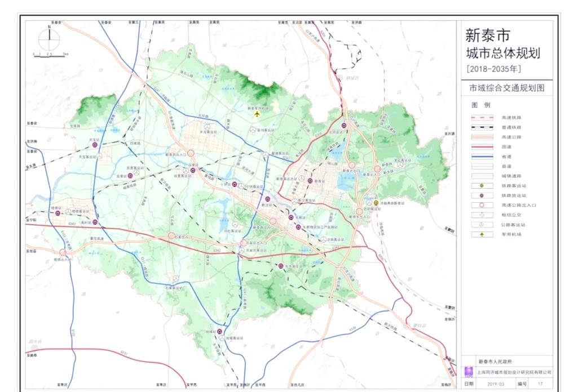
Task: Click the S330 road label on southeast blue road
Action: pos(353,328)
